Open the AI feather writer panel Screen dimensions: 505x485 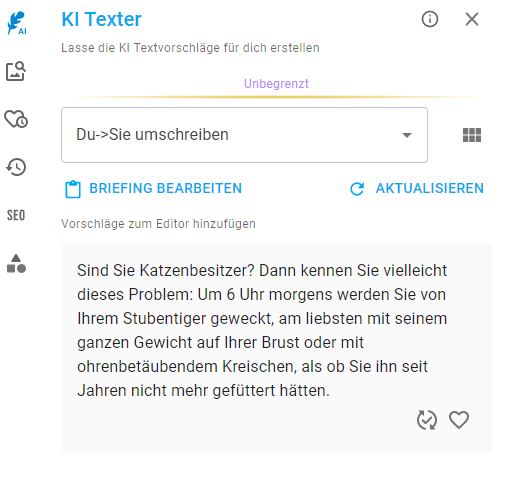(16, 23)
